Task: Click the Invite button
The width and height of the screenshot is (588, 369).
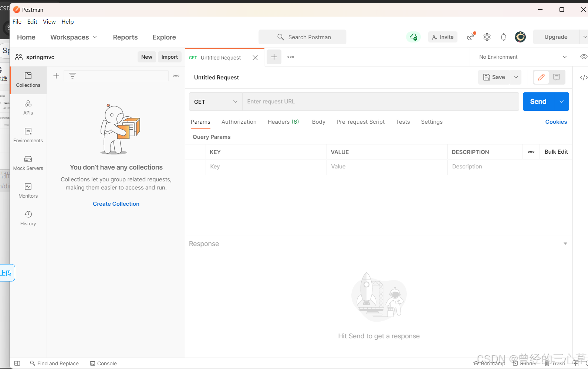Action: (443, 37)
